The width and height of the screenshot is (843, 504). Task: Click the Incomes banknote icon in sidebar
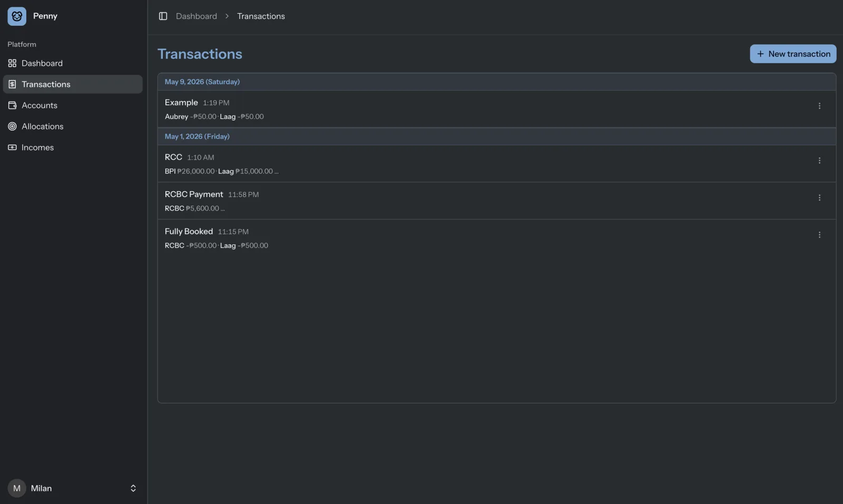pos(12,147)
